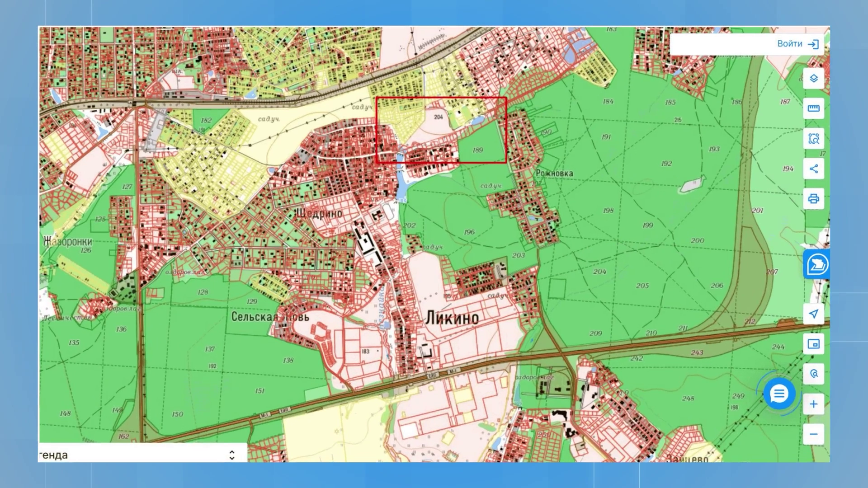The width and height of the screenshot is (868, 488).
Task: Open the chat support bubble
Action: [778, 394]
